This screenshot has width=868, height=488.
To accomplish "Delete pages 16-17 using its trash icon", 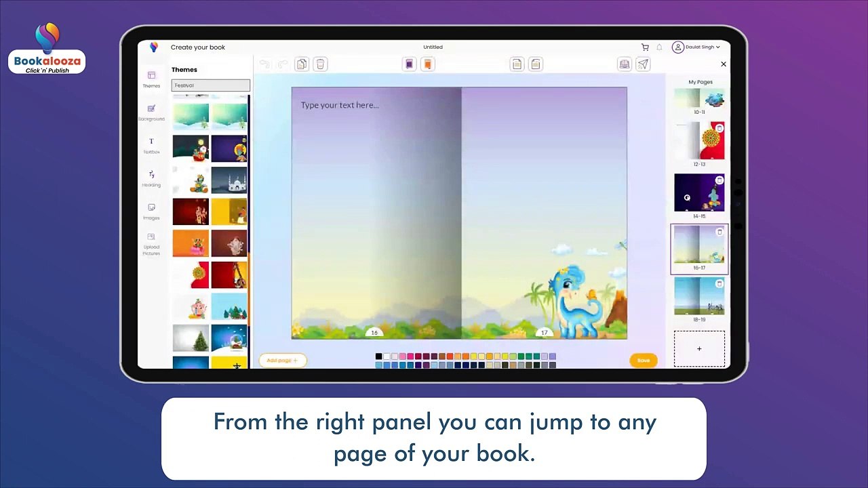I will [x=719, y=232].
